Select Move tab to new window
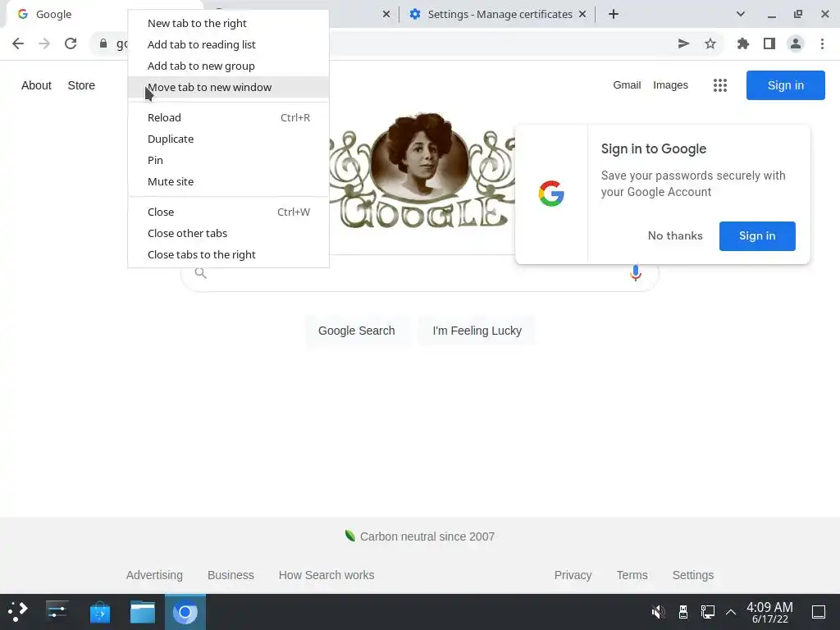The width and height of the screenshot is (840, 630). [x=228, y=87]
